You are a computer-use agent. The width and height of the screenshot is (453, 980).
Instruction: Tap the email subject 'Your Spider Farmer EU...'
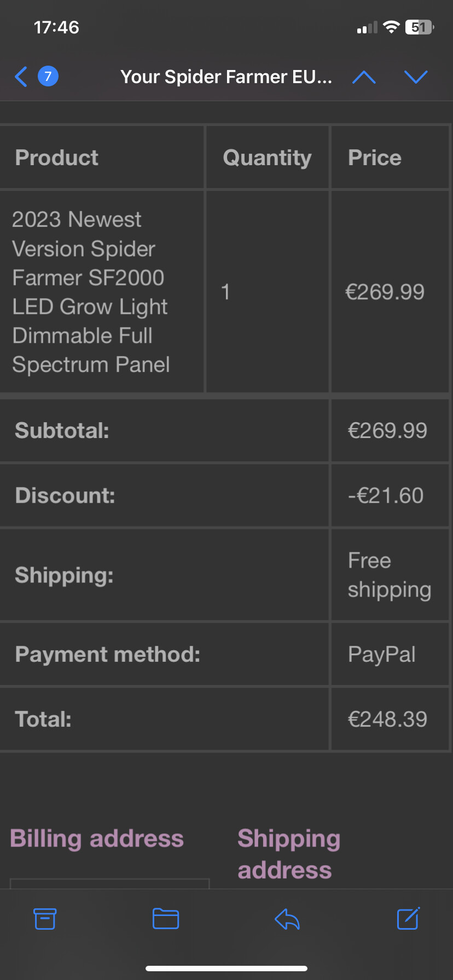(226, 77)
